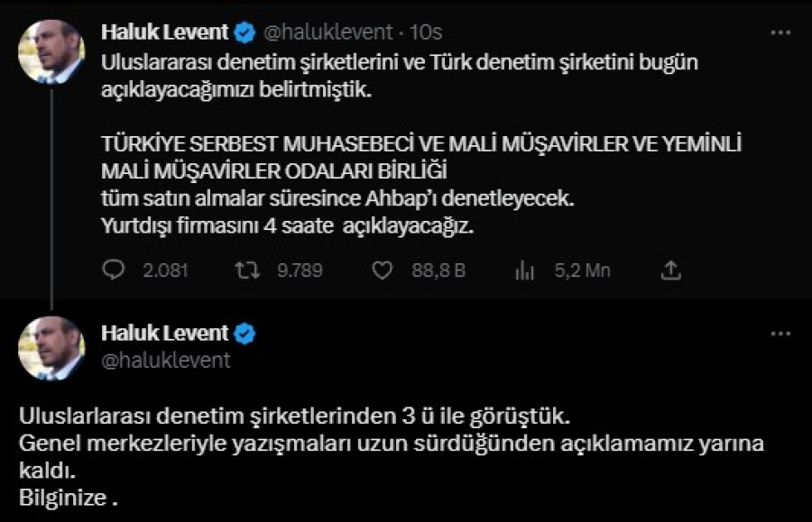This screenshot has height=522, width=812.
Task: Open Haluk Levent profile photo in first tweet
Action: click(x=51, y=51)
